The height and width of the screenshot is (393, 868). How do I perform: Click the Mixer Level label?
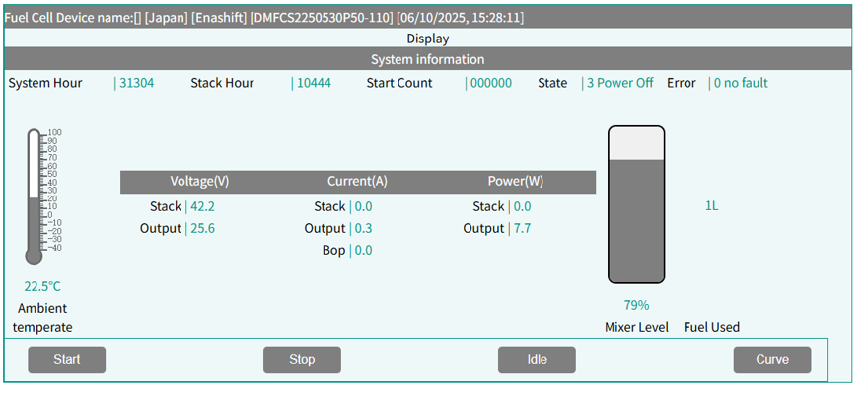pyautogui.click(x=636, y=327)
